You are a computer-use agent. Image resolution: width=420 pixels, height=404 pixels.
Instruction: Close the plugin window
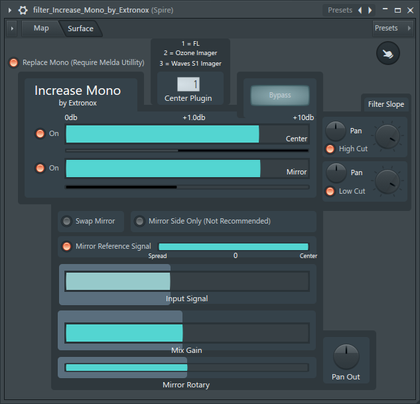(410, 10)
